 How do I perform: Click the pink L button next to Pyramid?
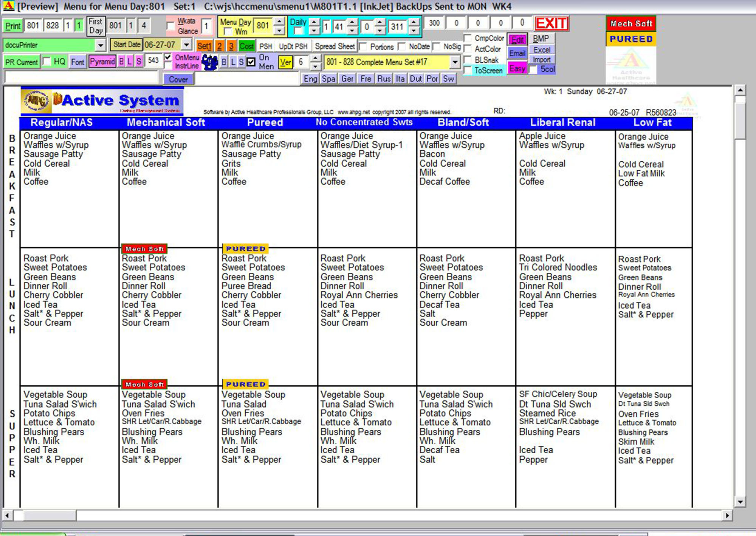pyautogui.click(x=130, y=62)
